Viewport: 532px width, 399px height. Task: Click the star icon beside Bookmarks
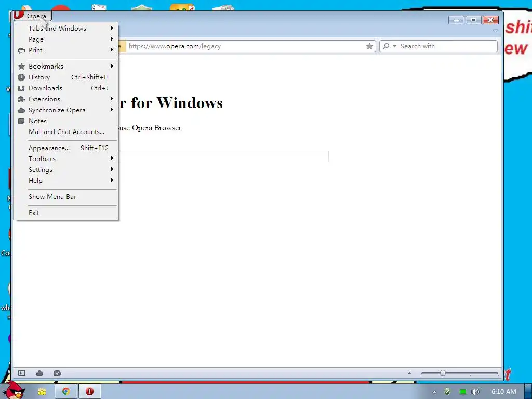tap(21, 66)
